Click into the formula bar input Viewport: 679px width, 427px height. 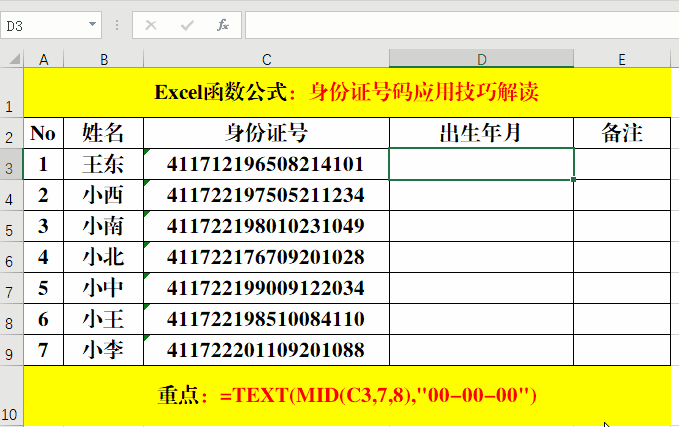(462, 26)
